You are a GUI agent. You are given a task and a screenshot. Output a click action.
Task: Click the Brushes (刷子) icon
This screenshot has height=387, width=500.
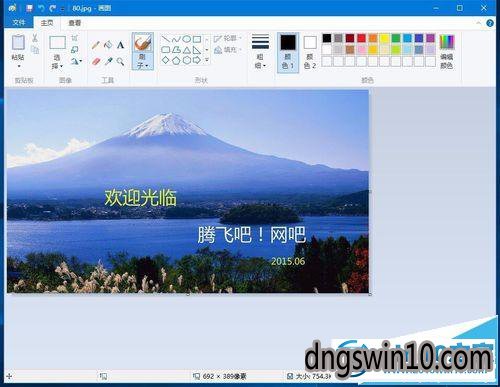click(x=143, y=43)
